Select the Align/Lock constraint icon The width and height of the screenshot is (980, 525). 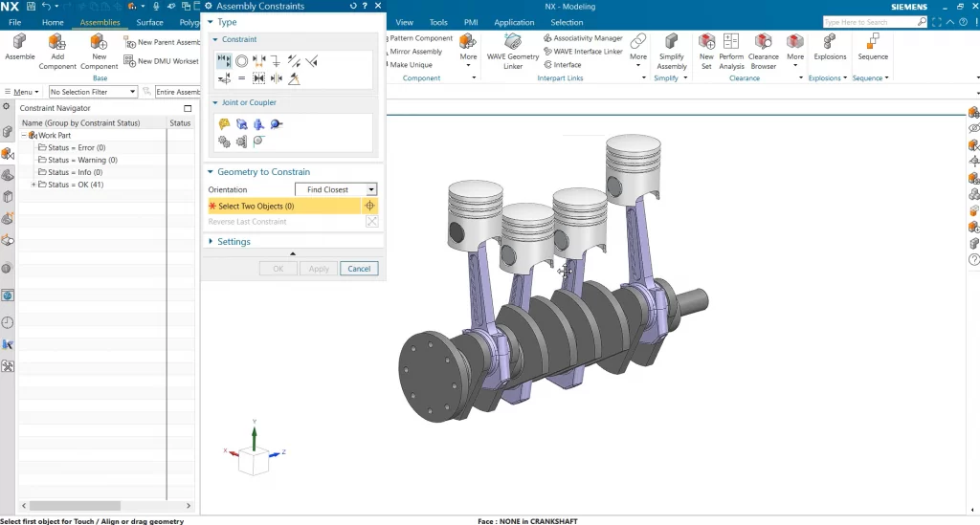[224, 78]
